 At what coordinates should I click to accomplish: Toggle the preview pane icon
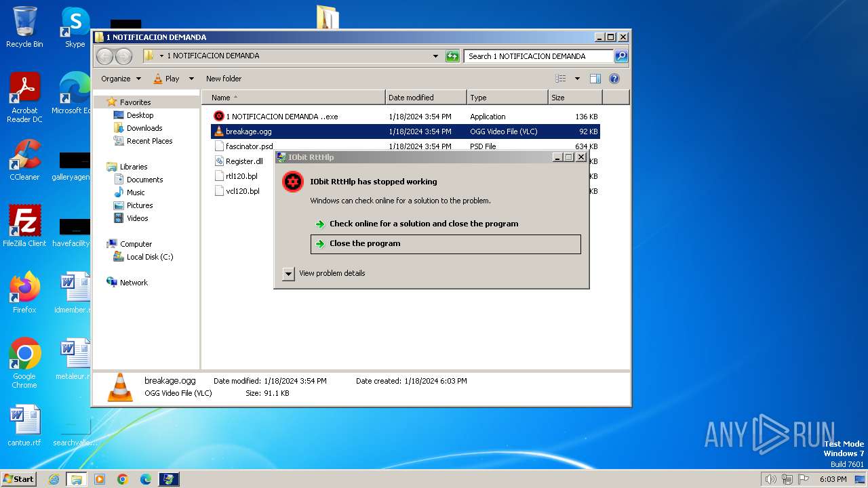pos(595,79)
